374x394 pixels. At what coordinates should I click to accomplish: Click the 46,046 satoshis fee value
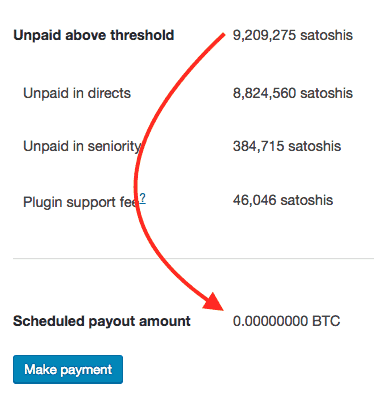(283, 200)
